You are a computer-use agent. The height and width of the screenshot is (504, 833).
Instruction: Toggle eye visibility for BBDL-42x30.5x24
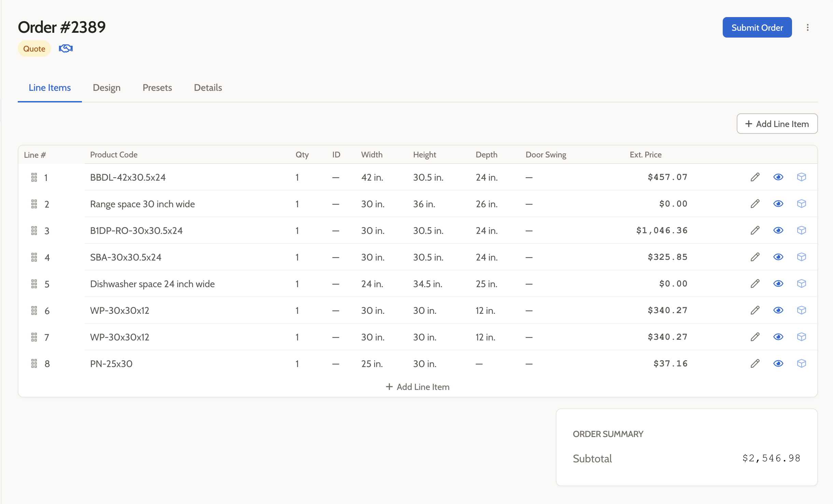click(778, 177)
